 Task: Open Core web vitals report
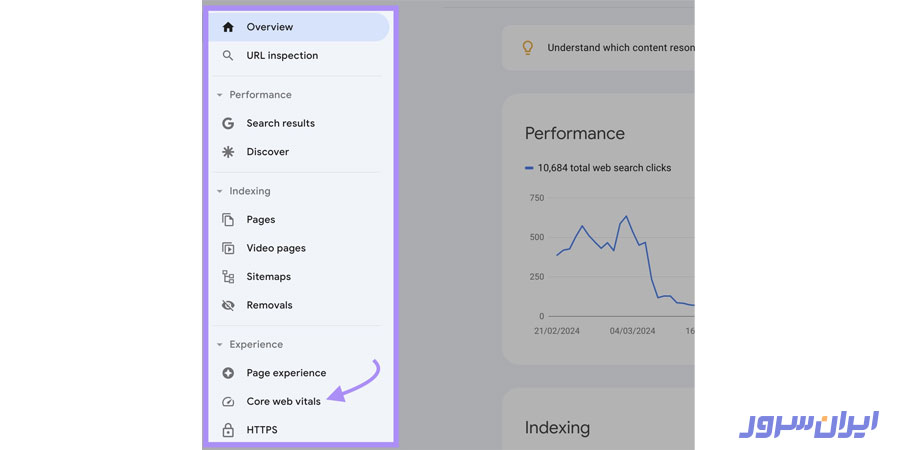(284, 402)
